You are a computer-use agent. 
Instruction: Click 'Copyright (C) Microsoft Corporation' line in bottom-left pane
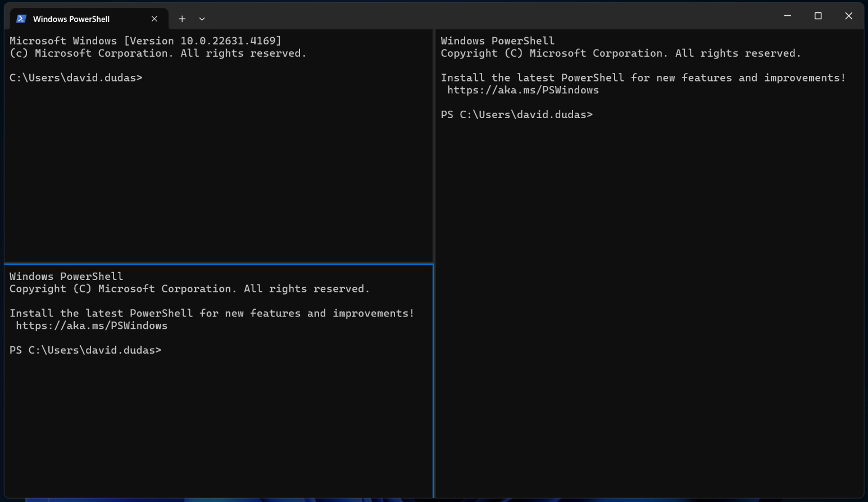click(190, 289)
